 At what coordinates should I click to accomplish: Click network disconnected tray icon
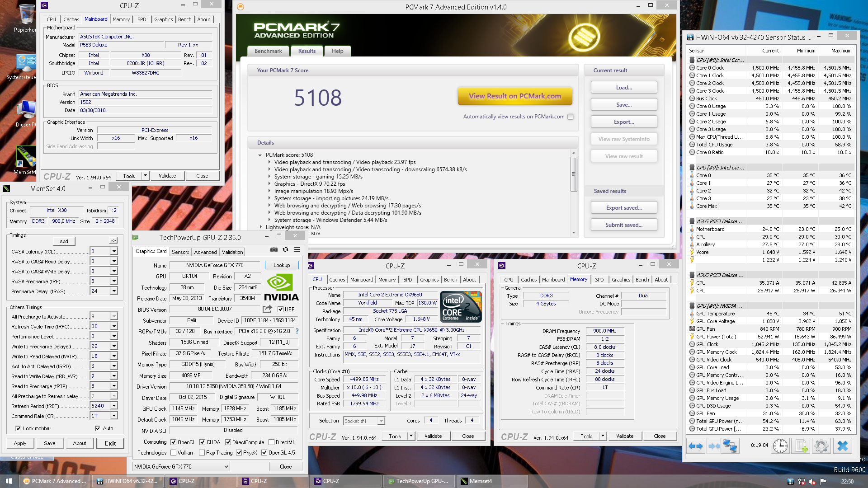[x=802, y=481]
